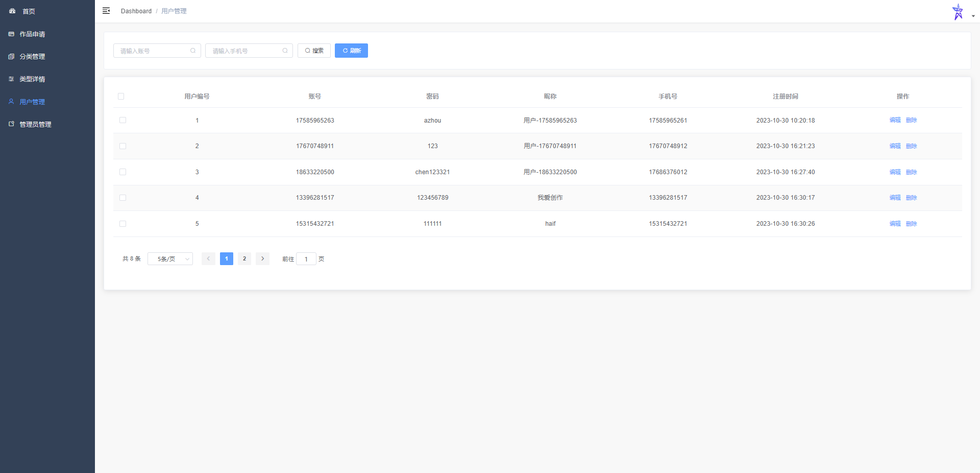Click 删除 for haif row
The width and height of the screenshot is (980, 473).
pos(911,224)
